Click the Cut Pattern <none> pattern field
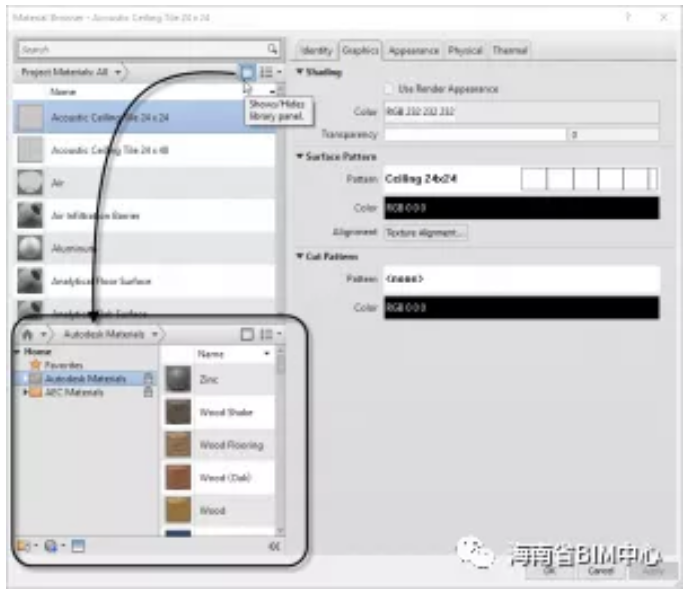This screenshot has width=690, height=595. coord(521,279)
